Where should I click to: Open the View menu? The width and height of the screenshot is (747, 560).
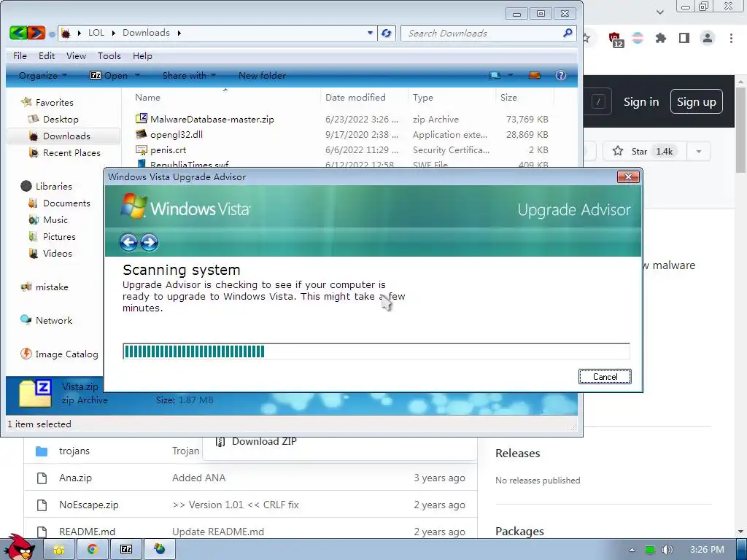tap(76, 55)
